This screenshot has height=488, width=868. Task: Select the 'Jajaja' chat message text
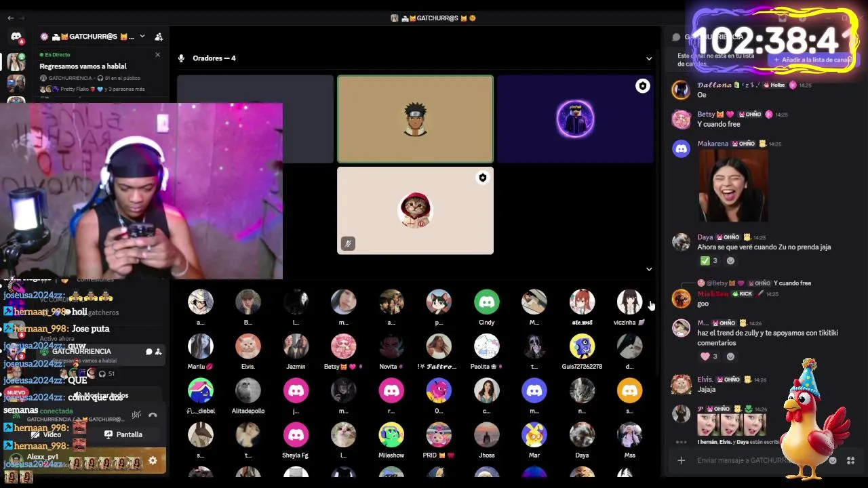click(x=707, y=390)
